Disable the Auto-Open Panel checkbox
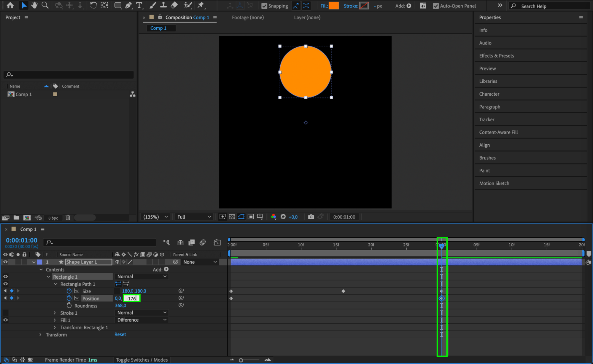 coord(435,6)
